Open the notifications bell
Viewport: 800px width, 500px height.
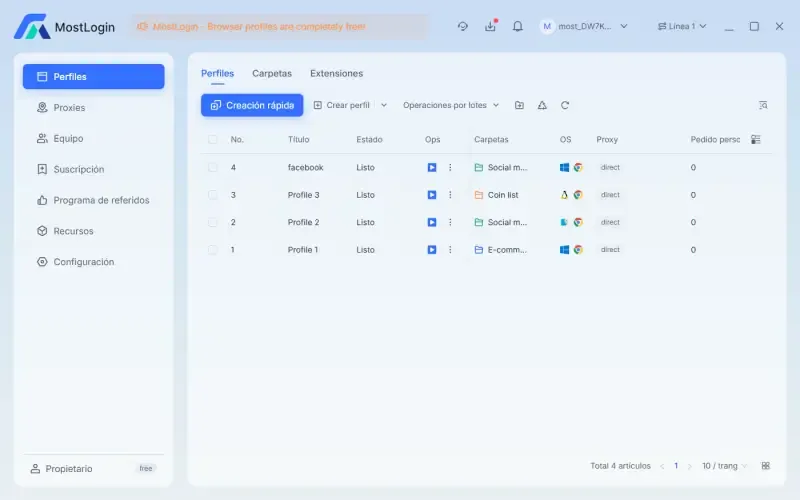click(x=517, y=26)
